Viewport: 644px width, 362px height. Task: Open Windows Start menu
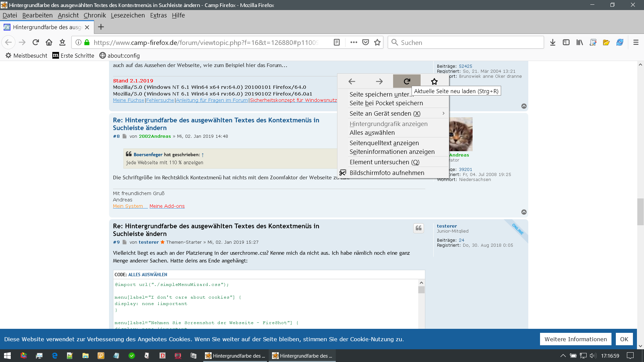point(7,356)
